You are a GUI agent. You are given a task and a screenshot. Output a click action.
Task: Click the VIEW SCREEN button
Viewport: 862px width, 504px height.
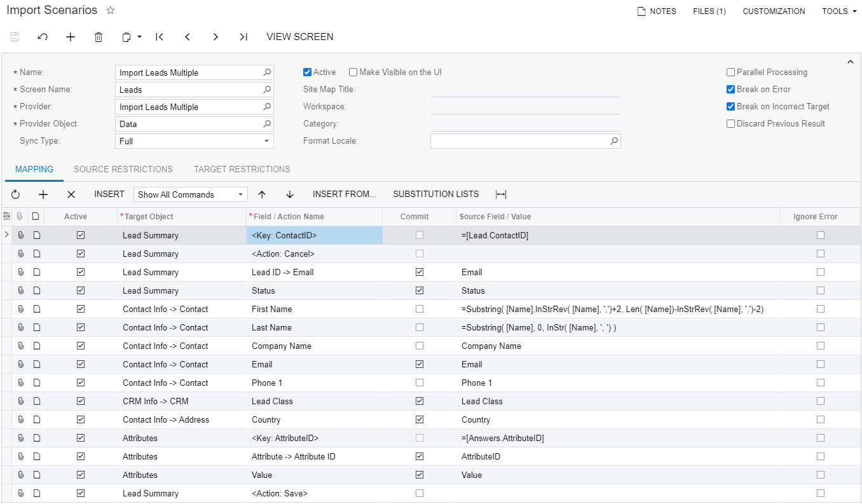[299, 37]
